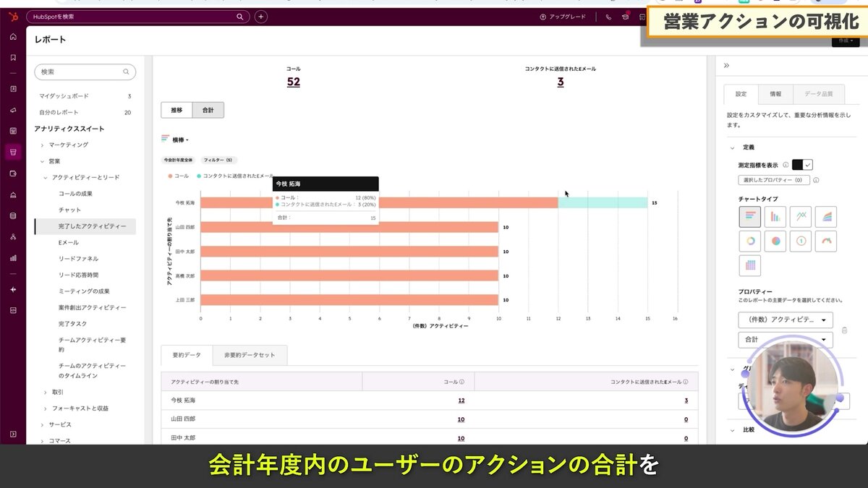Click the コール total value 52 link

click(293, 82)
